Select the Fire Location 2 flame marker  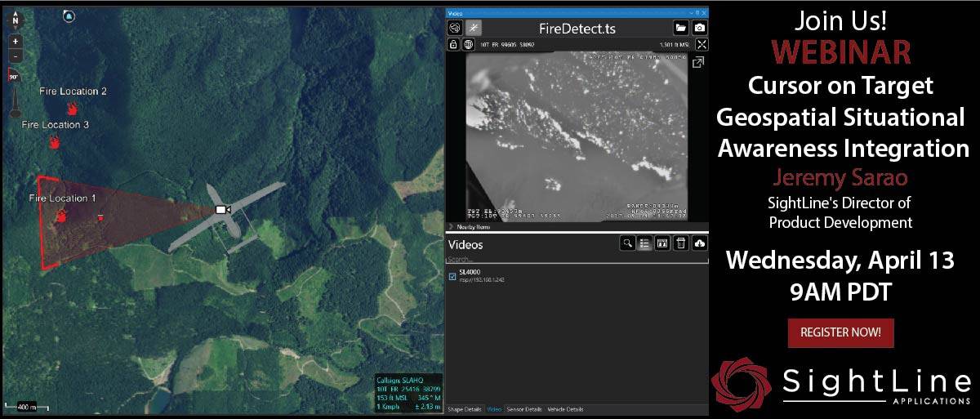[72, 108]
